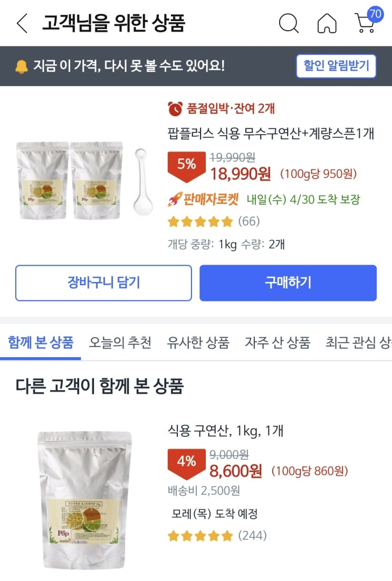The width and height of the screenshot is (392, 581).
Task: Open the 자주 산 상품 tab
Action: [278, 342]
